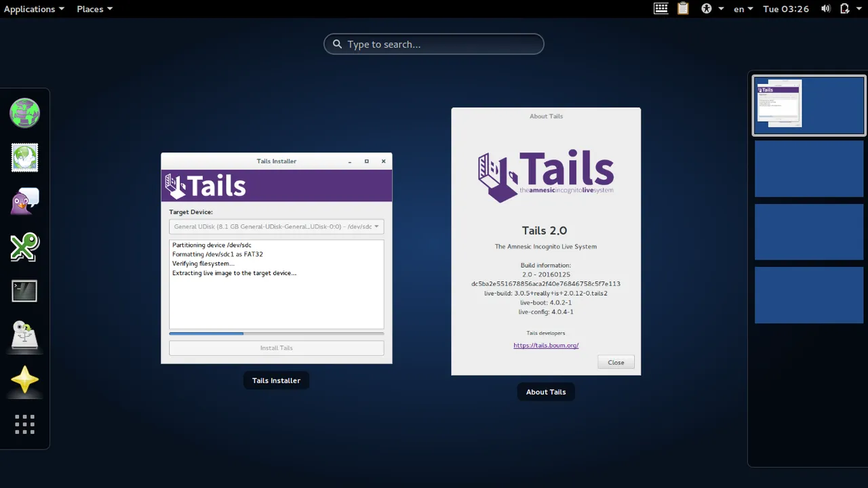The height and width of the screenshot is (488, 868).
Task: Click 'Formatting /dev/sdc1 as FAT32' line
Action: 218,254
